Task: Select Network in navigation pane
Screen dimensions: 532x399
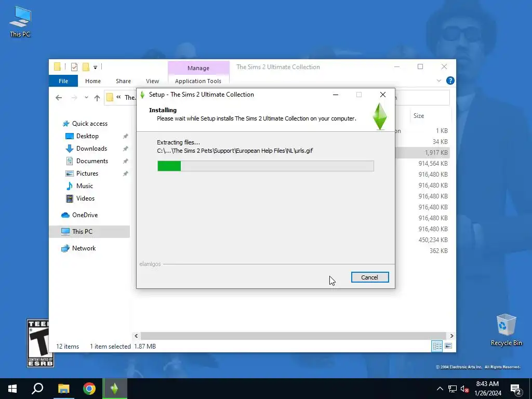Action: [84, 248]
